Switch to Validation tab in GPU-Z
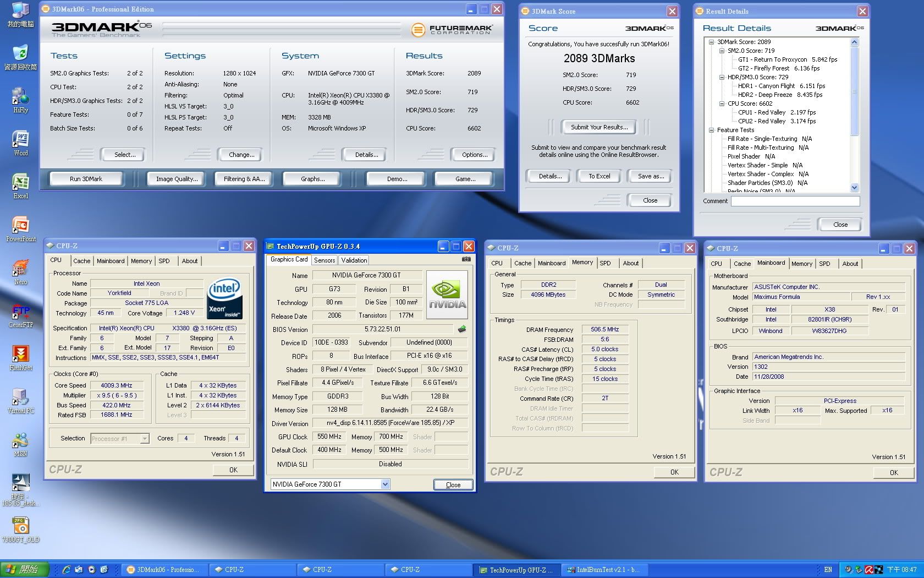924x578 pixels. point(354,260)
